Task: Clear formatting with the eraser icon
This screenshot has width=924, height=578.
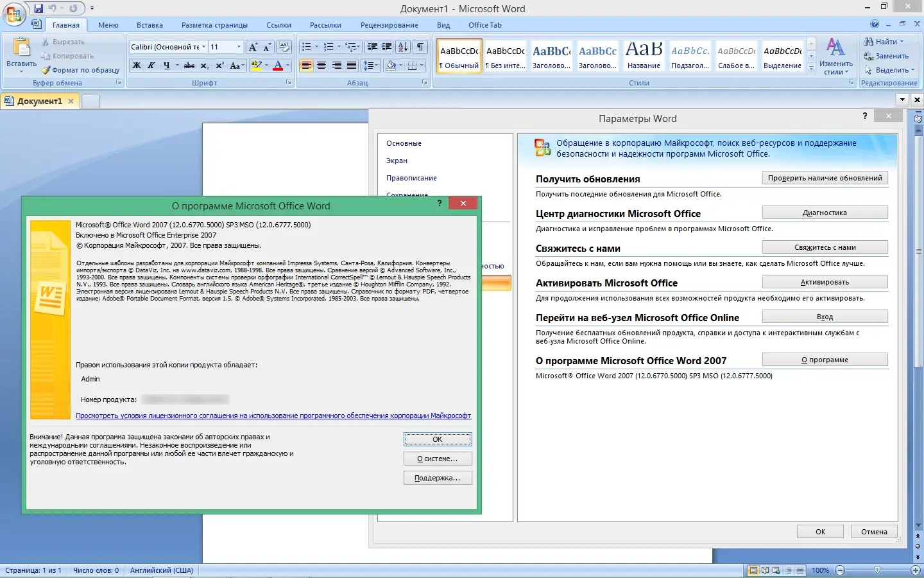Action: click(284, 47)
